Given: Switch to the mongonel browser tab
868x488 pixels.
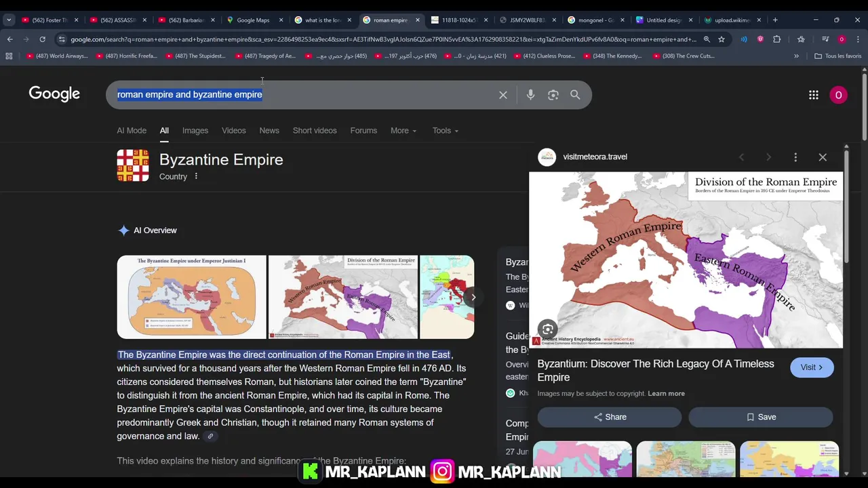Looking at the screenshot, I should pyautogui.click(x=595, y=20).
